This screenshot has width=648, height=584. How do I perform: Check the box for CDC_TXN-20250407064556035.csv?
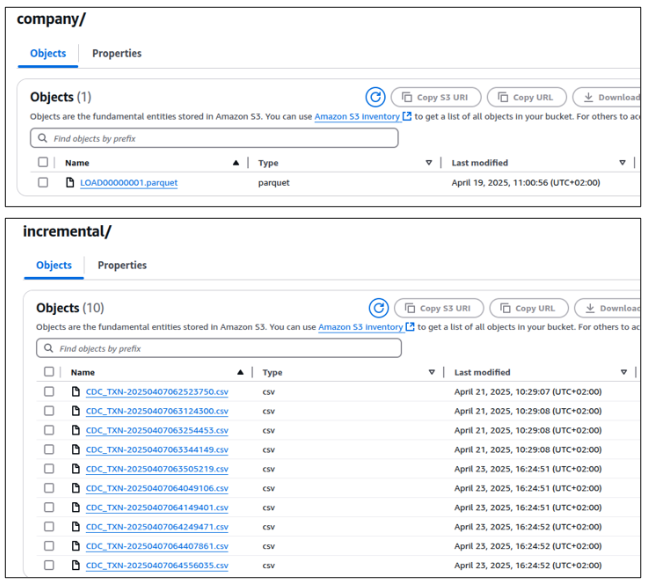tap(49, 565)
